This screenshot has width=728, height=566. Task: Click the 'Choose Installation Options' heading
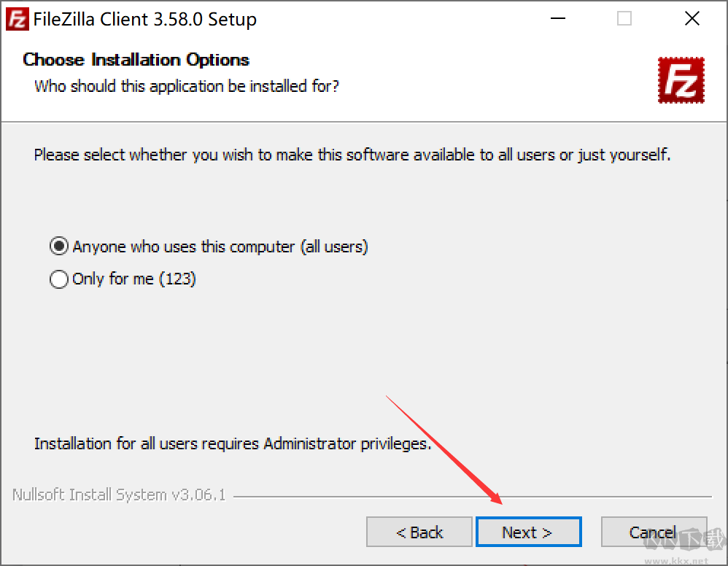[x=136, y=60]
